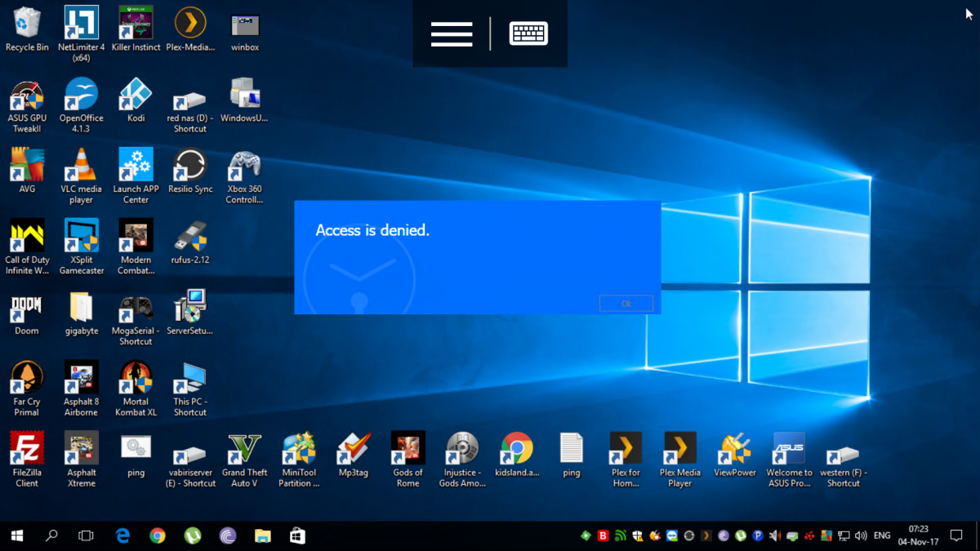
Task: Open the ENG input language selector
Action: tap(882, 536)
